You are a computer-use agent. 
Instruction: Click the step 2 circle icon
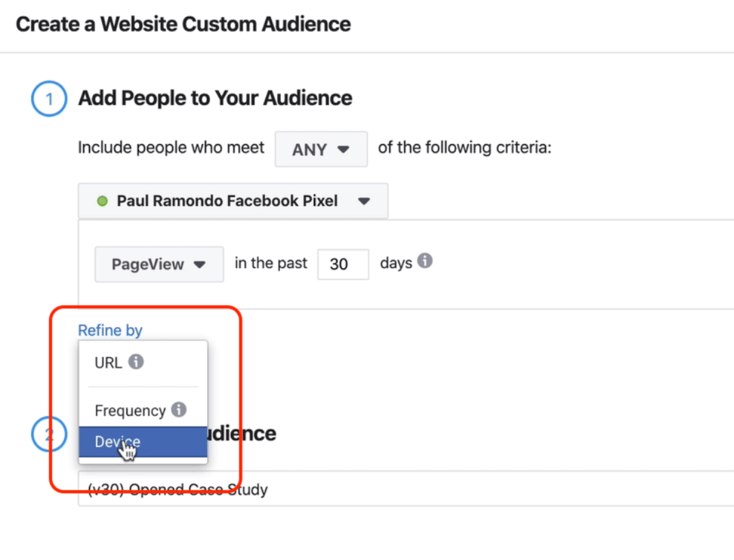click(49, 434)
